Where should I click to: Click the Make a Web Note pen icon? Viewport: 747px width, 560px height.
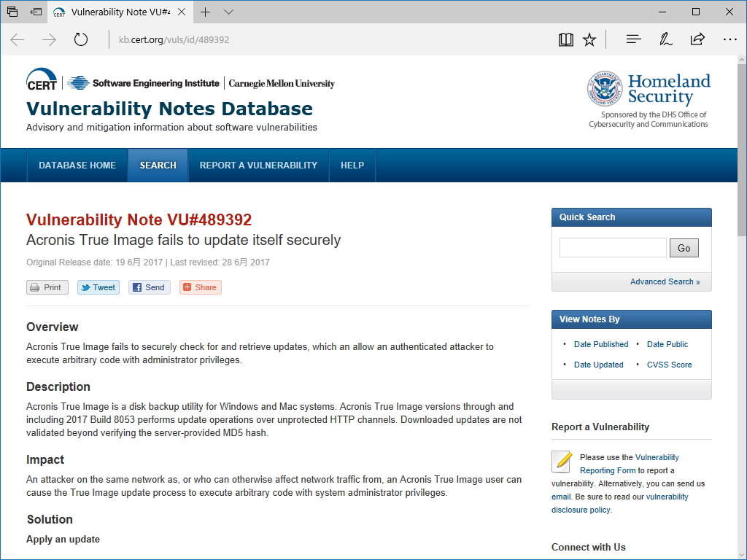(x=665, y=39)
